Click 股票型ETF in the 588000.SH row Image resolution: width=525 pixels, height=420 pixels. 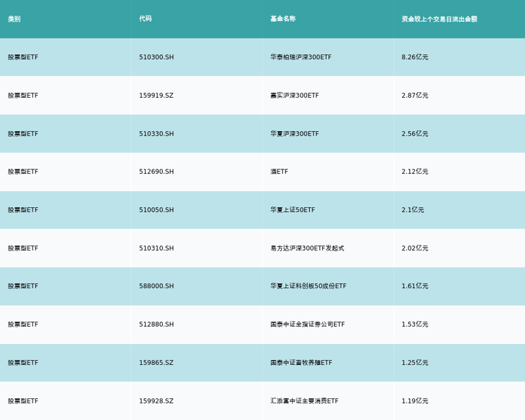(x=23, y=286)
